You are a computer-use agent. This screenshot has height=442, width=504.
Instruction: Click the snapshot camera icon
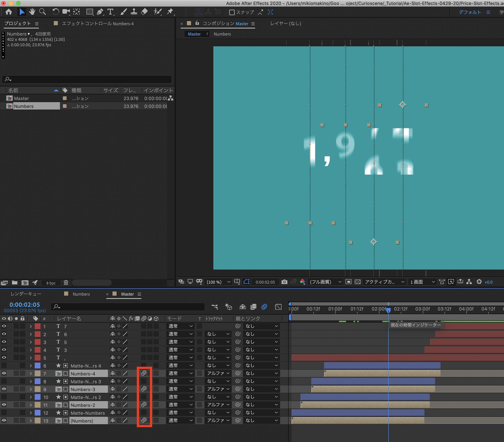click(x=284, y=282)
